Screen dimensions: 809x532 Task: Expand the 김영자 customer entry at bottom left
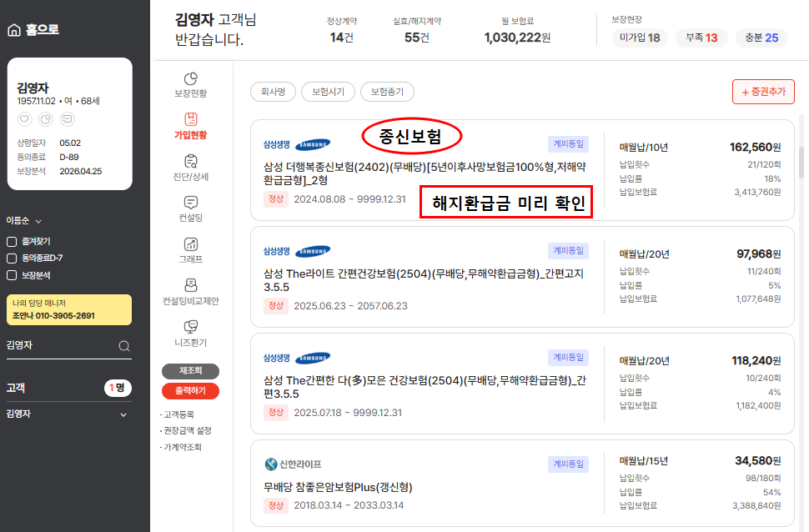click(122, 414)
